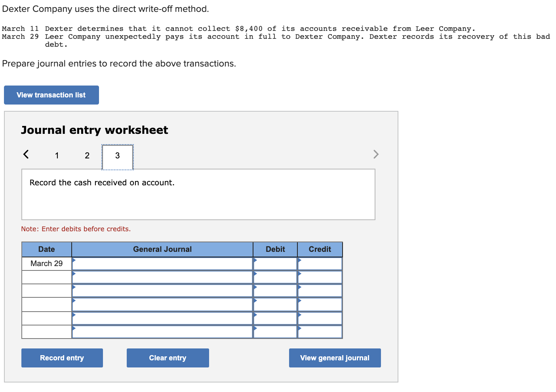Clear the current journal entry
The width and height of the screenshot is (556, 392).
click(x=168, y=358)
